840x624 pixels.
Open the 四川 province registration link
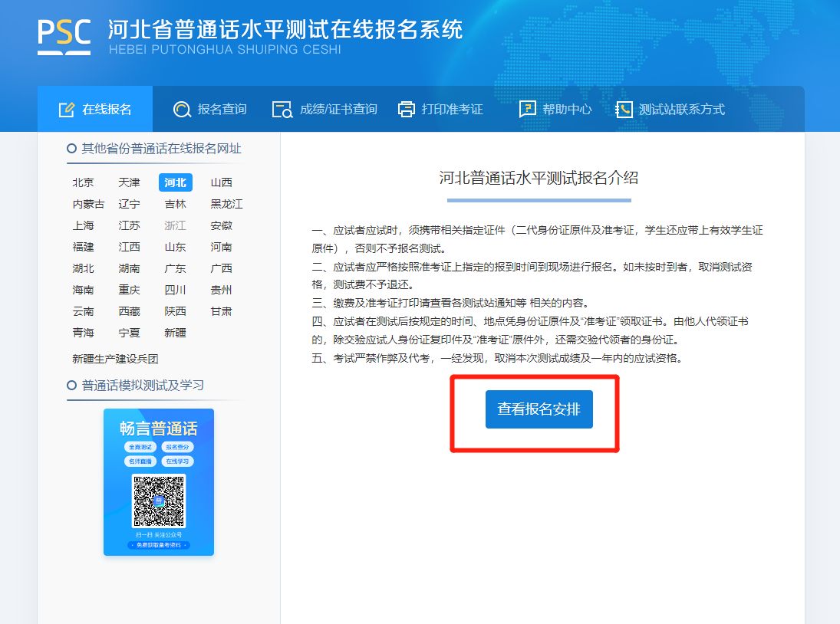click(175, 290)
